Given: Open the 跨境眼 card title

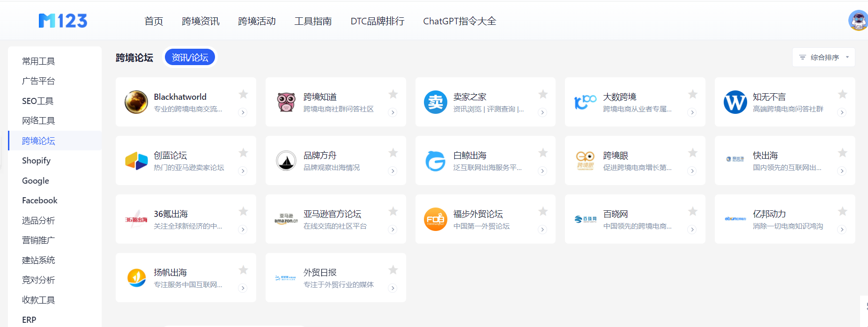Looking at the screenshot, I should [616, 156].
